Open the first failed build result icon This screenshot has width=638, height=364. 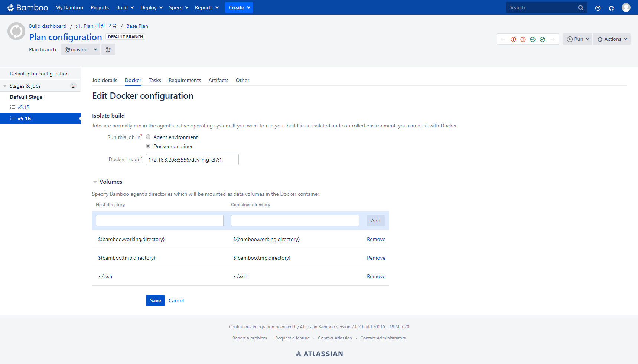tap(513, 39)
